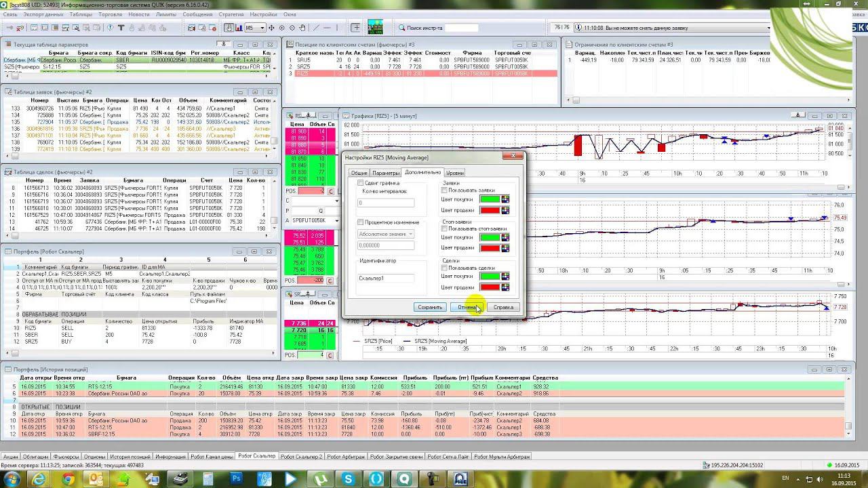The height and width of the screenshot is (488, 868).
Task: Click the Кол-во интервалов input field
Action: pos(386,203)
